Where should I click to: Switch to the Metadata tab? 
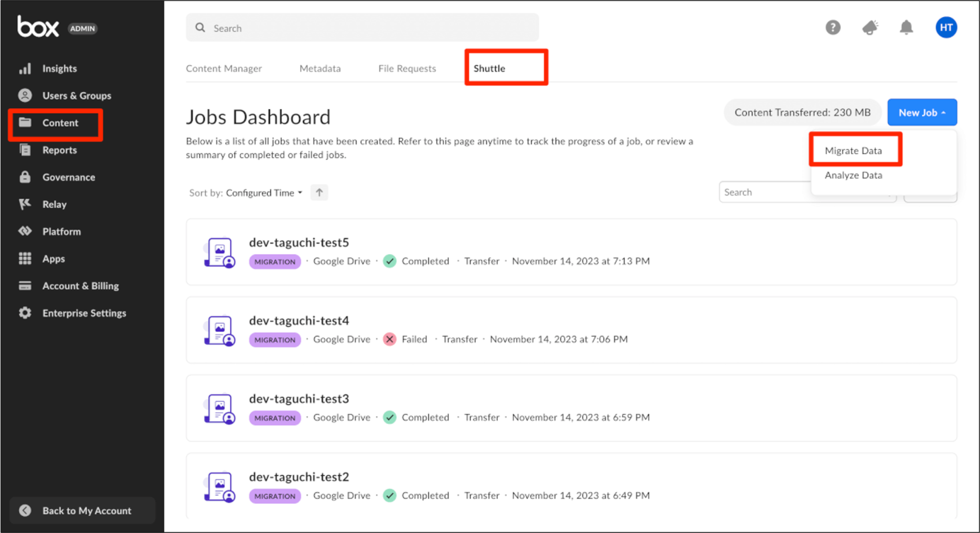[x=320, y=68]
